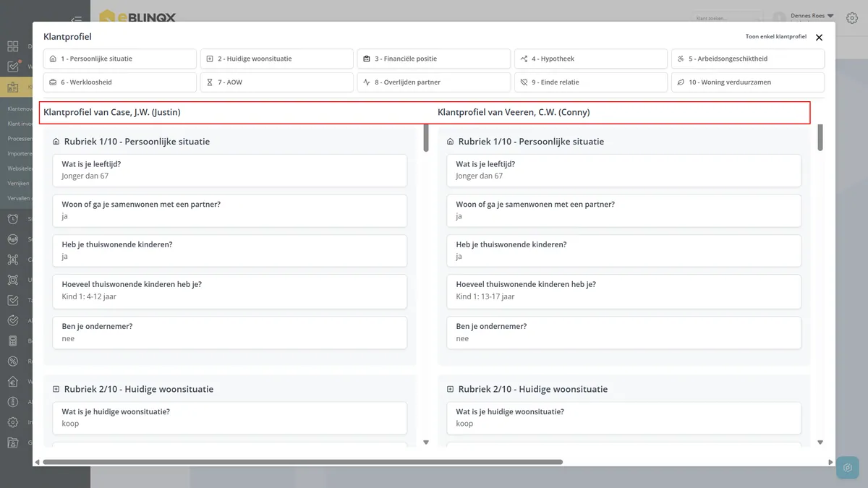The height and width of the screenshot is (488, 868).
Task: Click Justin's panel vertical scrollbar thumb
Action: coord(426,137)
